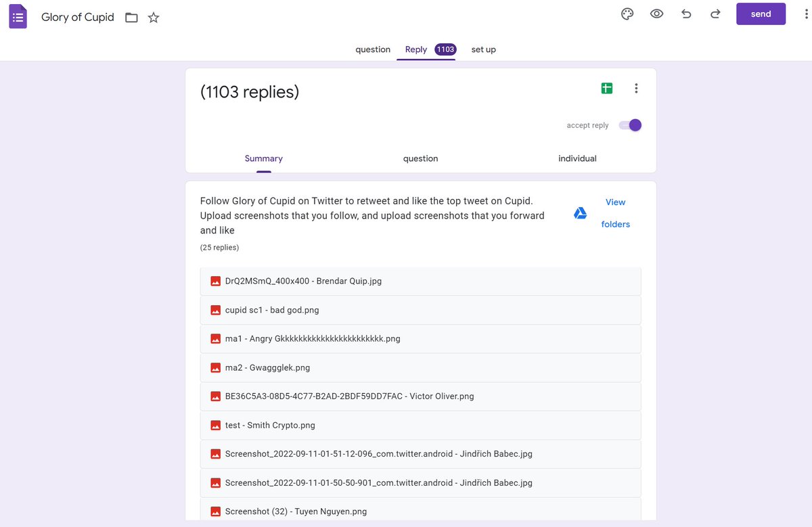The width and height of the screenshot is (812, 527).
Task: Select the Reply tab with 1103 badge
Action: (430, 49)
